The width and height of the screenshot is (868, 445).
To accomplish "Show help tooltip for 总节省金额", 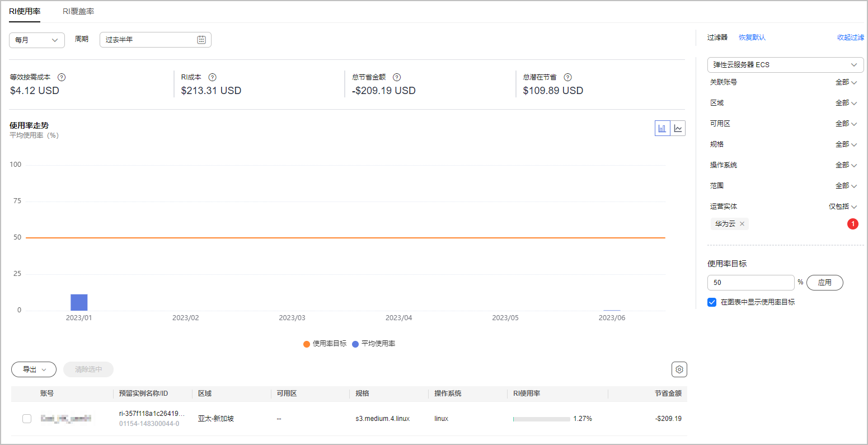I will [x=397, y=77].
